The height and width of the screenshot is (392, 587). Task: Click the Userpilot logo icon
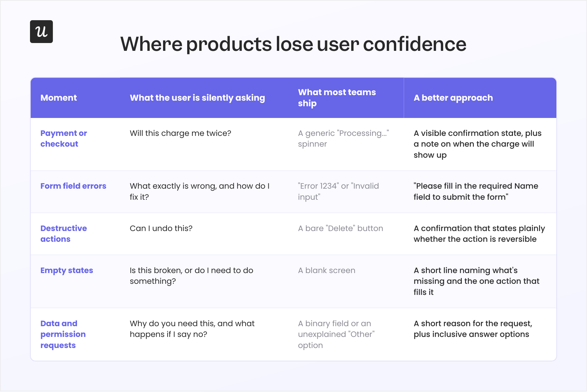point(41,32)
